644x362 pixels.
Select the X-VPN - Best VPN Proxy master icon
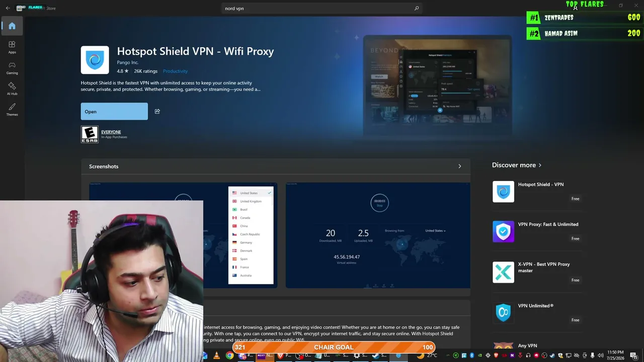503,272
